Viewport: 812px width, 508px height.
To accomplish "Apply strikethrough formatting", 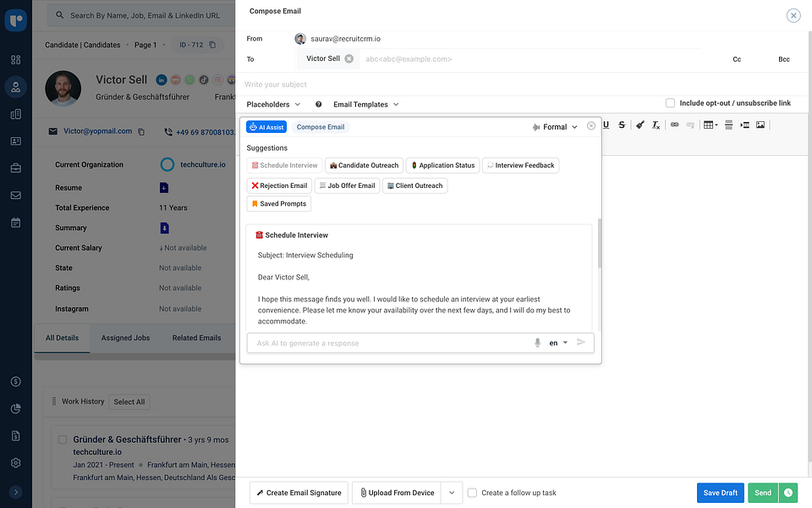I will coord(622,124).
